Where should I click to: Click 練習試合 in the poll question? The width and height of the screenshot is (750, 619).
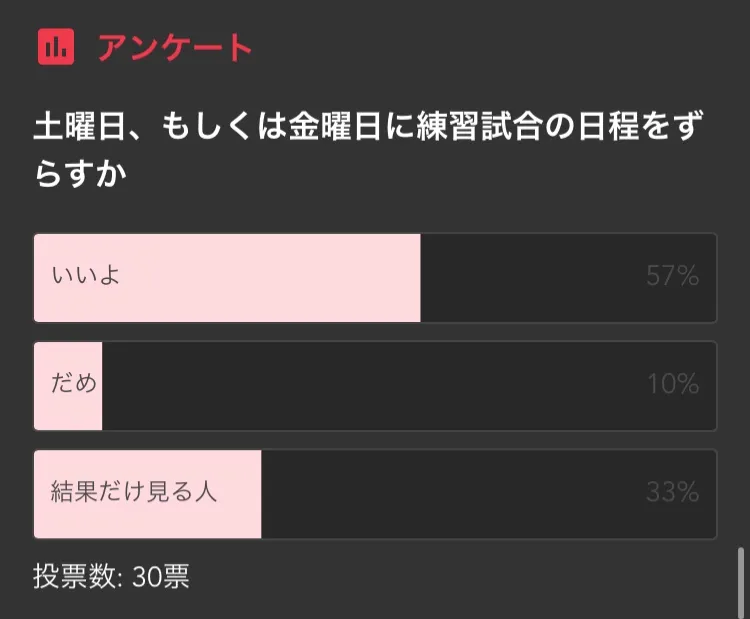coord(482,127)
